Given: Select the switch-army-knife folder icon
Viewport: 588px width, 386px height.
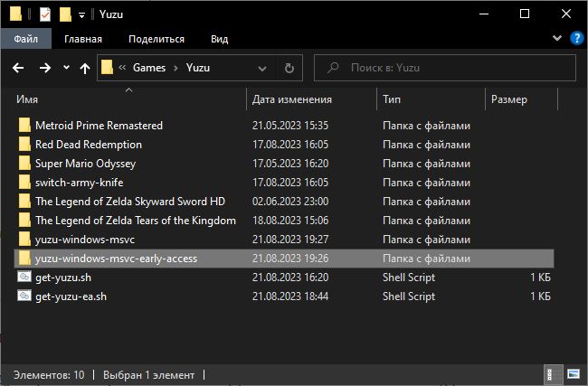Looking at the screenshot, I should coord(24,183).
